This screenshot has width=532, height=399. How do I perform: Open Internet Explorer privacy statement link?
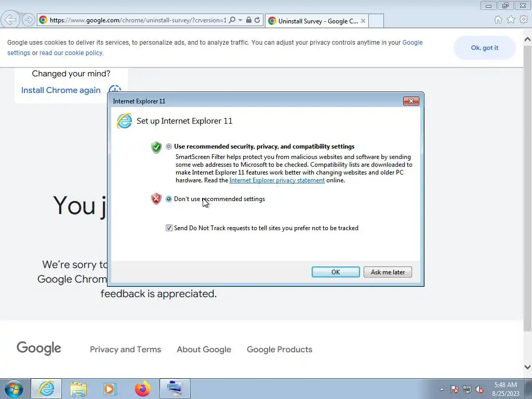pos(277,180)
